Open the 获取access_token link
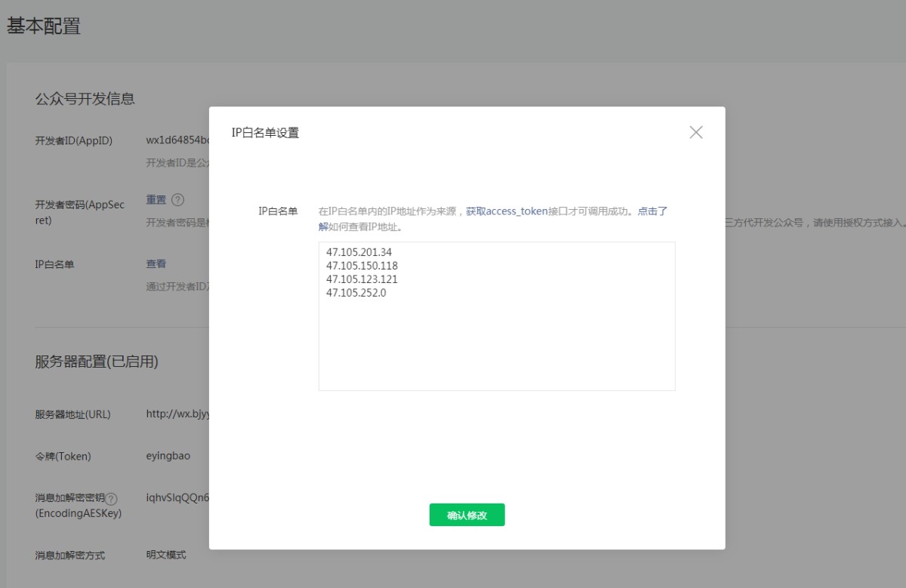This screenshot has width=906, height=588. (506, 211)
